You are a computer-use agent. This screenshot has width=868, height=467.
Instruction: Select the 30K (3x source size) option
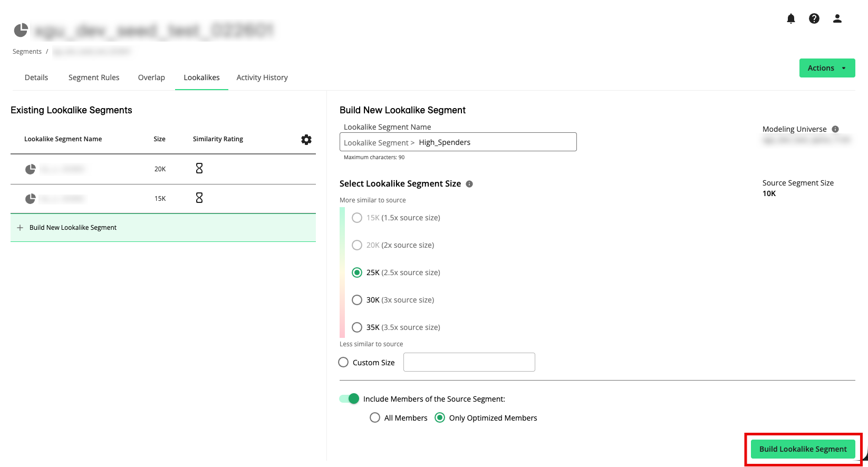[x=357, y=300]
